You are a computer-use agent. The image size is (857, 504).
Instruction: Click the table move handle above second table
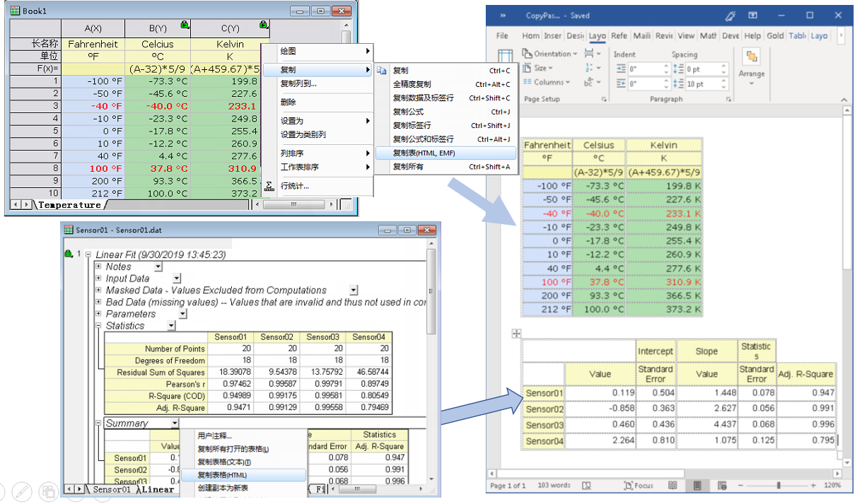pyautogui.click(x=516, y=334)
